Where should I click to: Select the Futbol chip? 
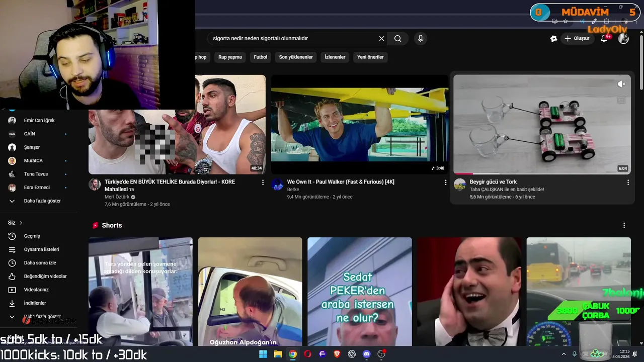pyautogui.click(x=261, y=57)
